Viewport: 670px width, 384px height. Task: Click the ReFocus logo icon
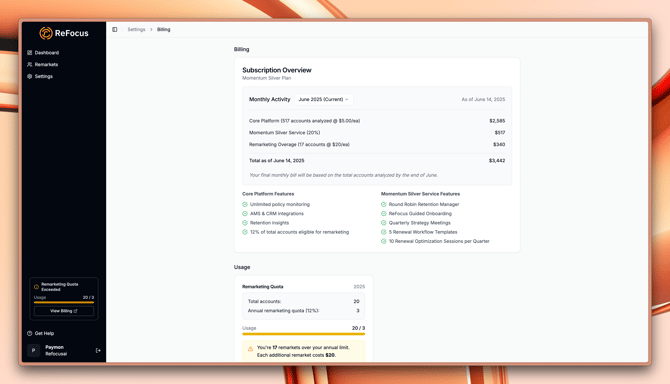point(46,33)
